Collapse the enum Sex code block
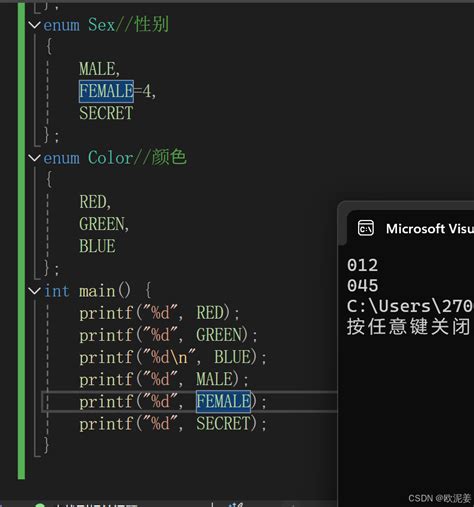This screenshot has height=507, width=474. (x=34, y=25)
